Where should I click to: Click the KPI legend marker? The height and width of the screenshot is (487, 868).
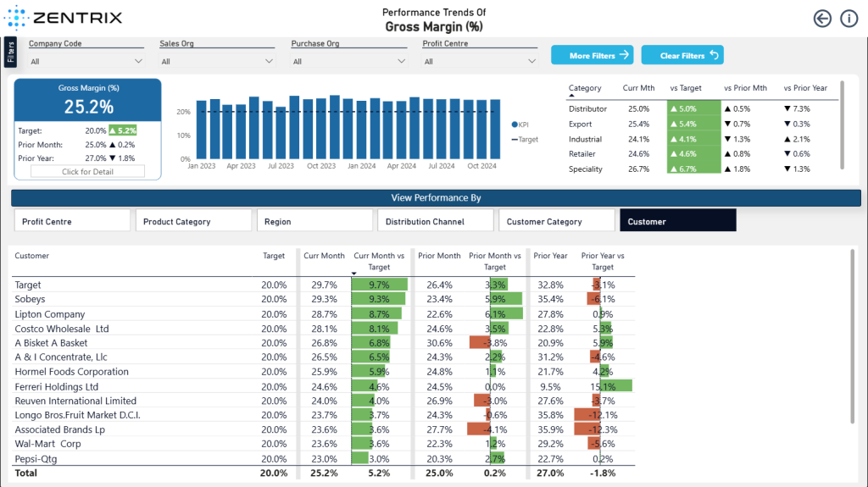(x=515, y=125)
